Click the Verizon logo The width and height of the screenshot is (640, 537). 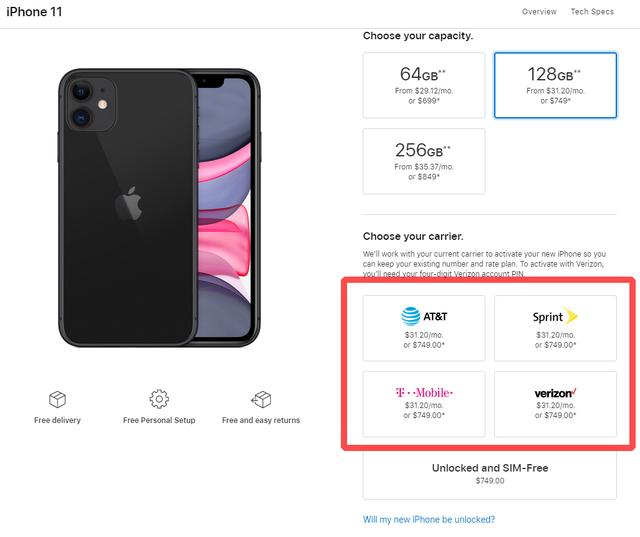pos(555,393)
